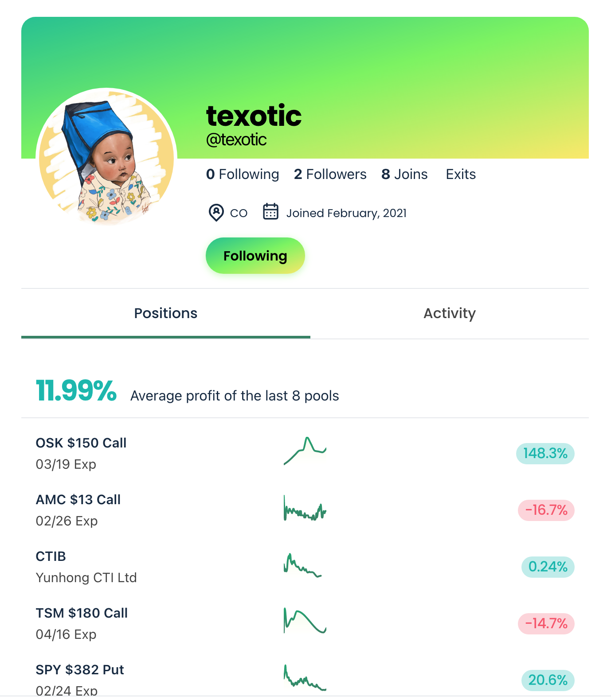Open the texotic profile avatar picture
Screen dimensions: 611x700
tap(106, 158)
